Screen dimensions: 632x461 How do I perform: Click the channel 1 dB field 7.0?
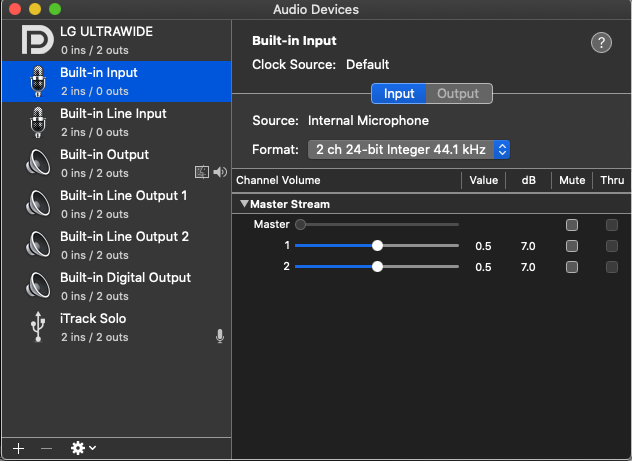click(x=528, y=246)
